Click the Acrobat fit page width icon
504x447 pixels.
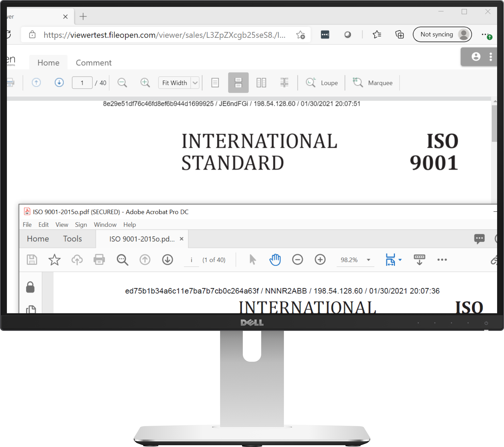390,260
